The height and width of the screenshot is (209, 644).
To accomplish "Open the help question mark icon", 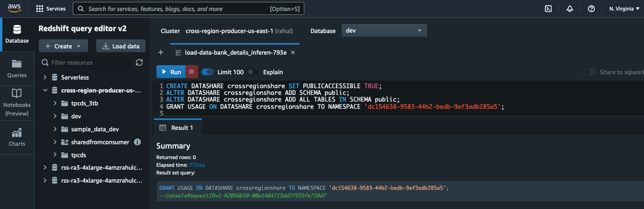I will (x=591, y=9).
